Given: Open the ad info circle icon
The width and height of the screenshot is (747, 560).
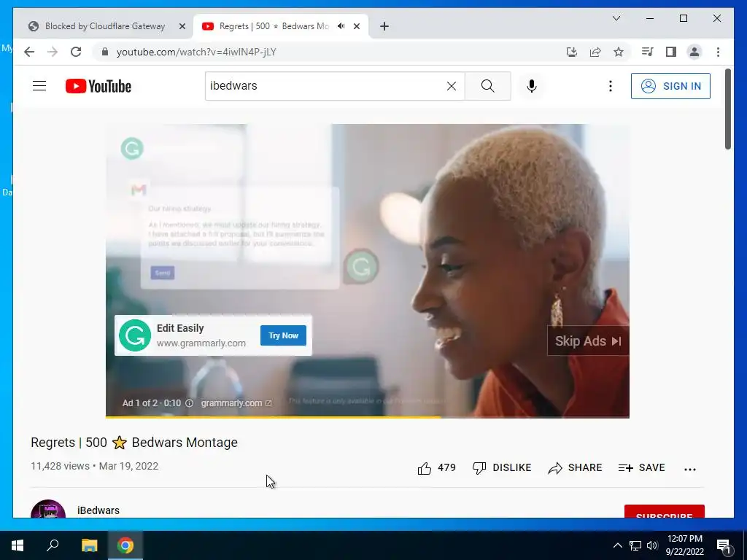Looking at the screenshot, I should click(x=189, y=403).
